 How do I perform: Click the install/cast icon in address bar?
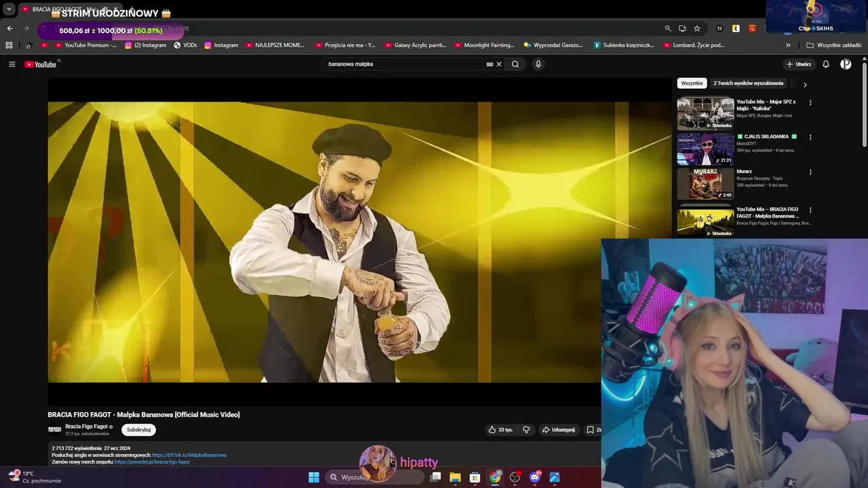(682, 28)
